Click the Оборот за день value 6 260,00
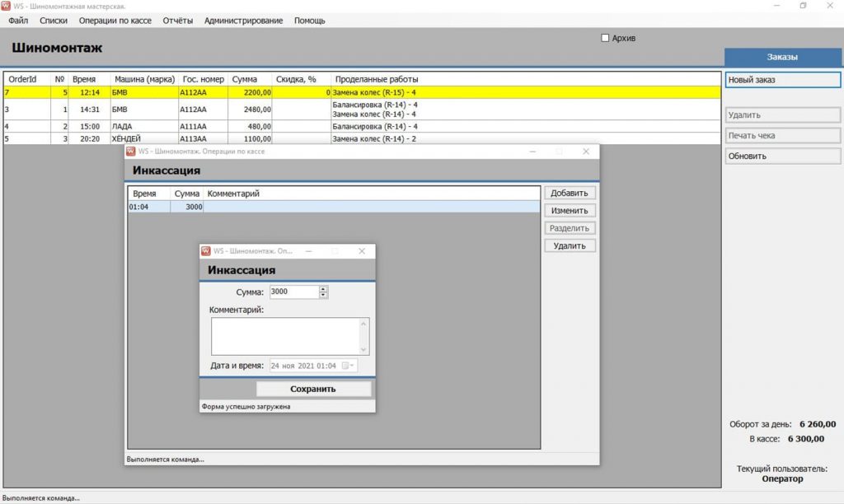 point(818,424)
